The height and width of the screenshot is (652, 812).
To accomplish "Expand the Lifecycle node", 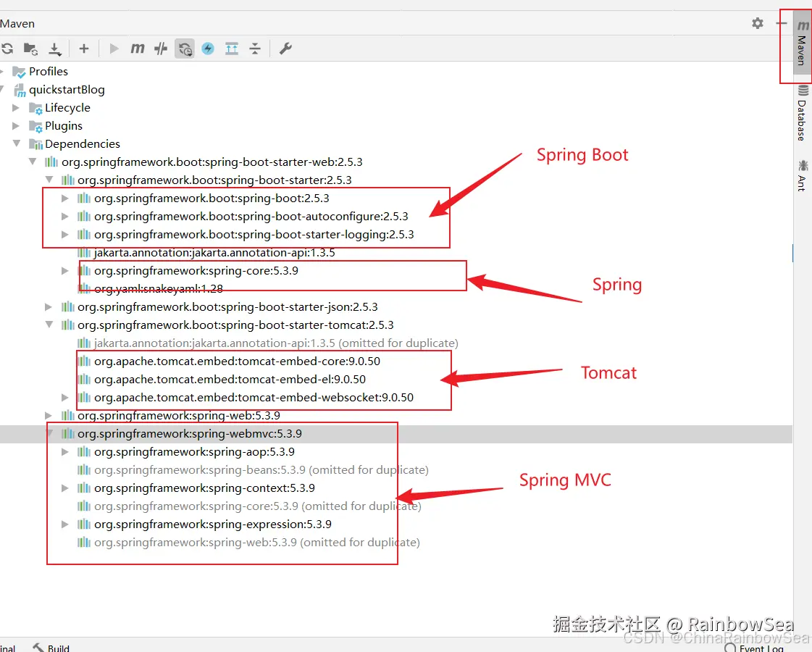I will coord(16,108).
